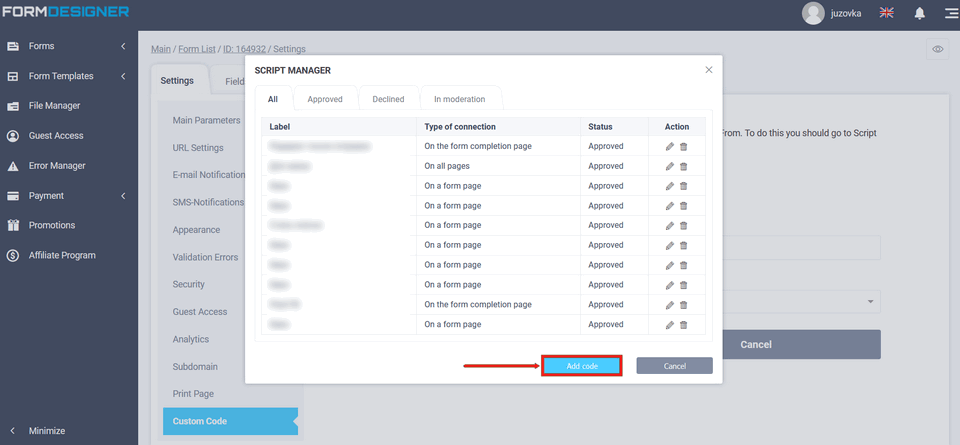Screen dimensions: 960x445
Task: Open File Manager in sidebar
Action: coord(54,106)
